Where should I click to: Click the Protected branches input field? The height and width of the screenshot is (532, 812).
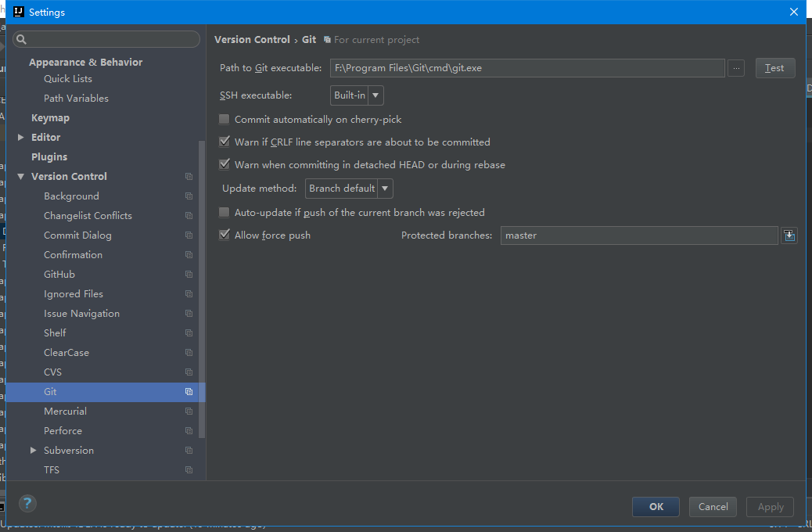(639, 235)
